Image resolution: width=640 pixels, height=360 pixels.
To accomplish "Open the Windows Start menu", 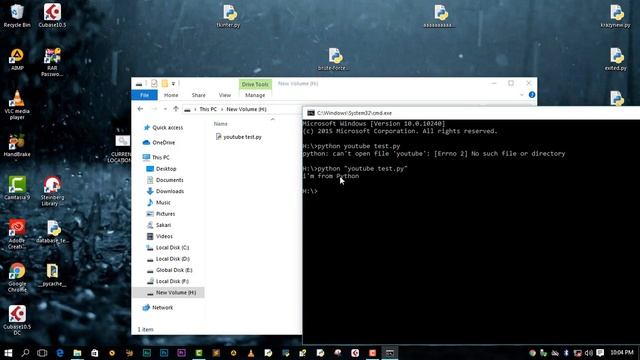I will pos(8,353).
